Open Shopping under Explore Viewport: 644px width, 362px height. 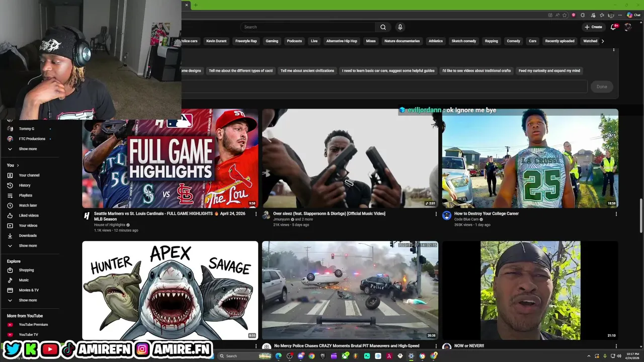click(x=26, y=270)
